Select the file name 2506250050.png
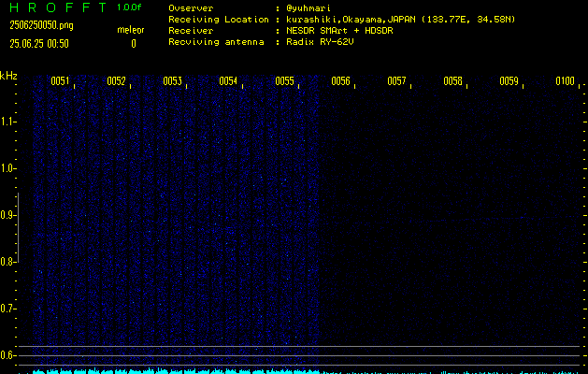Viewport: 588px width, 374px height. (41, 25)
